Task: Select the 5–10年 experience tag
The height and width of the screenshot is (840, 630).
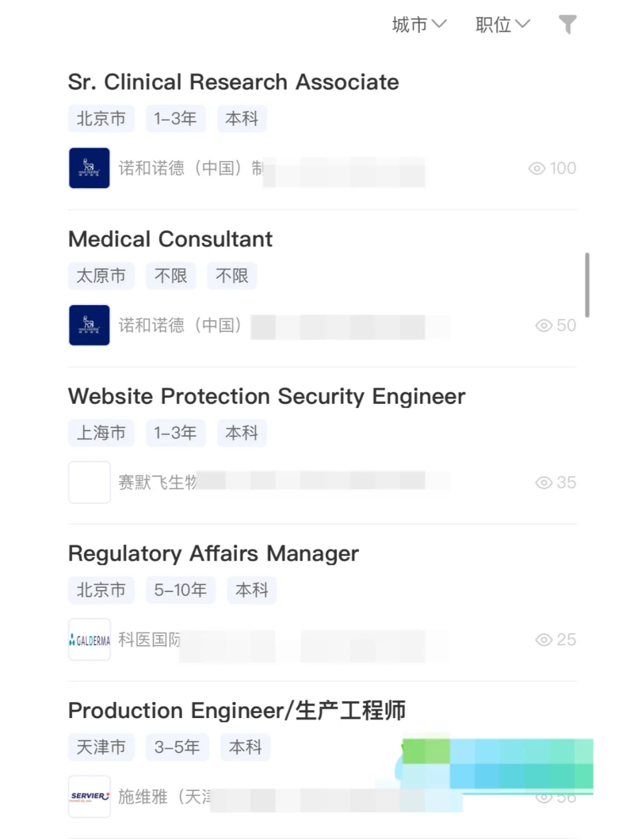Action: (180, 590)
